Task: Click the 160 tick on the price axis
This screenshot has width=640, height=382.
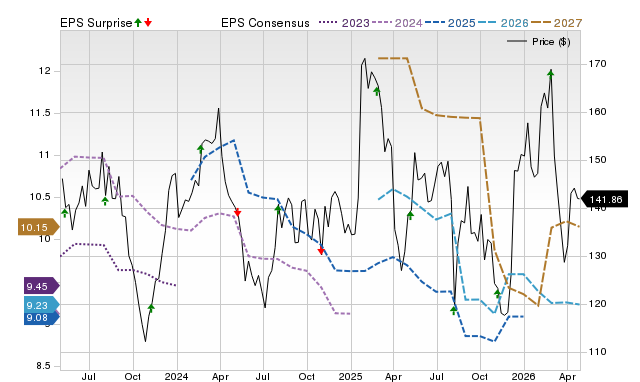Action: 598,112
